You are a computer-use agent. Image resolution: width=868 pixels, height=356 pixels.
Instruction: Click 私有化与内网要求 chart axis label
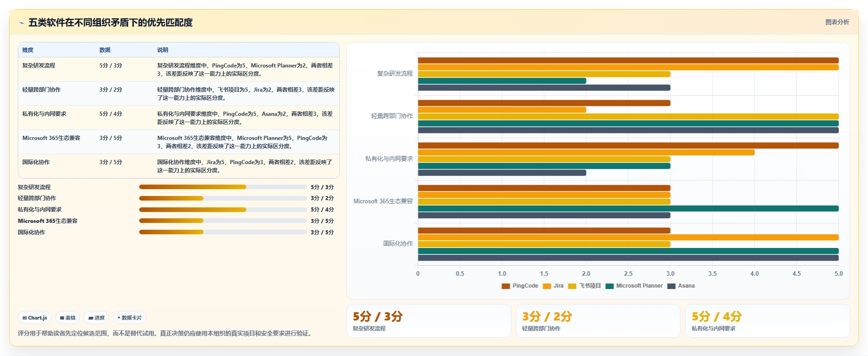click(389, 159)
